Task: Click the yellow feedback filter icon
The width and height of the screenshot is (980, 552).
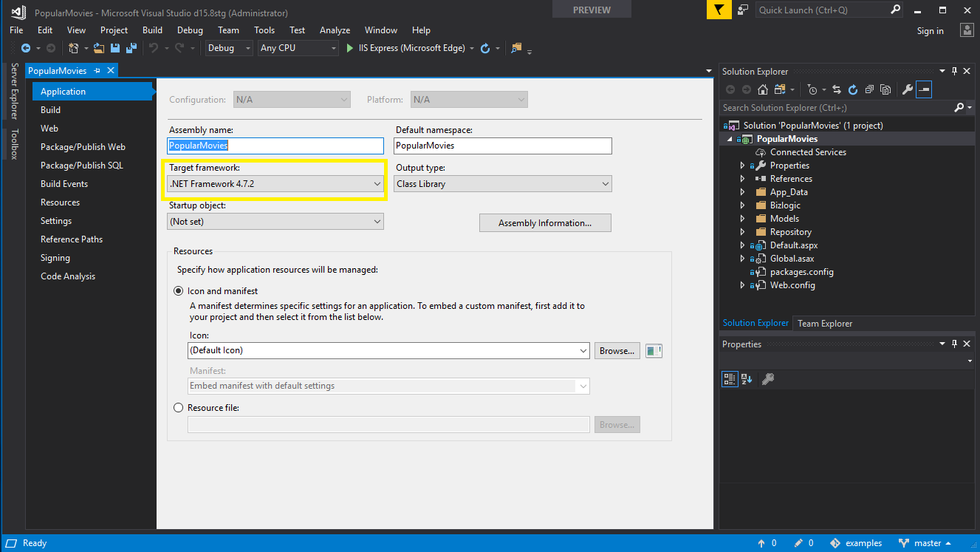Action: [x=718, y=10]
